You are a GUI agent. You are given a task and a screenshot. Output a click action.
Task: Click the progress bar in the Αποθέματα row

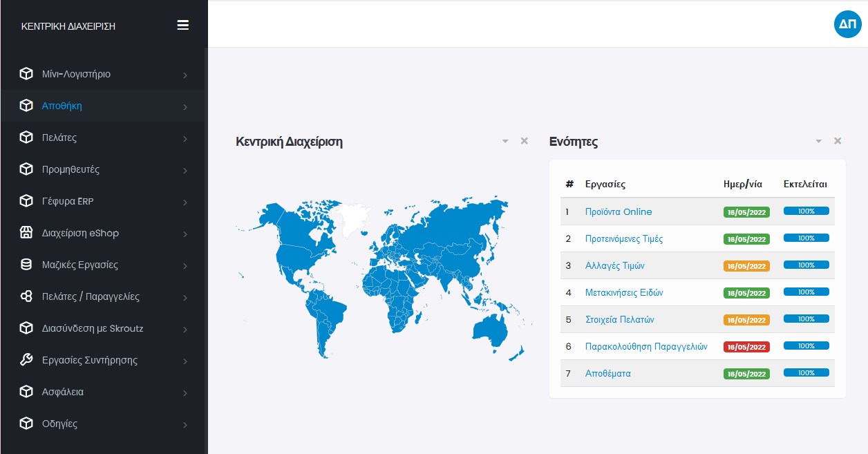(x=806, y=373)
